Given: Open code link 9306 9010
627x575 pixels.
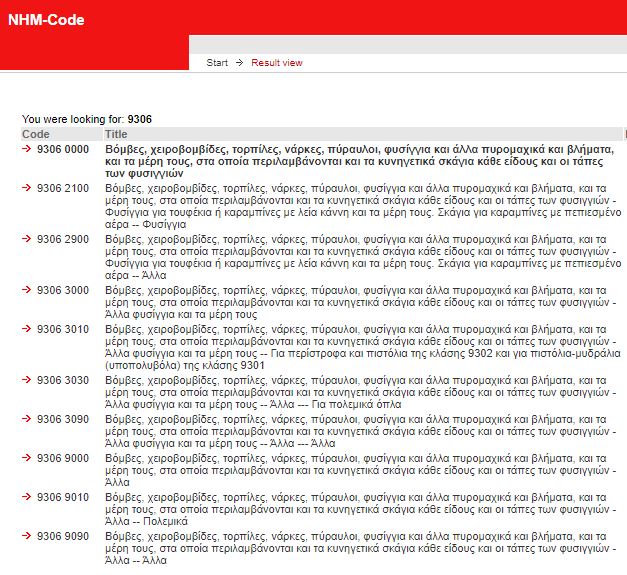Looking at the screenshot, I should coord(62,497).
